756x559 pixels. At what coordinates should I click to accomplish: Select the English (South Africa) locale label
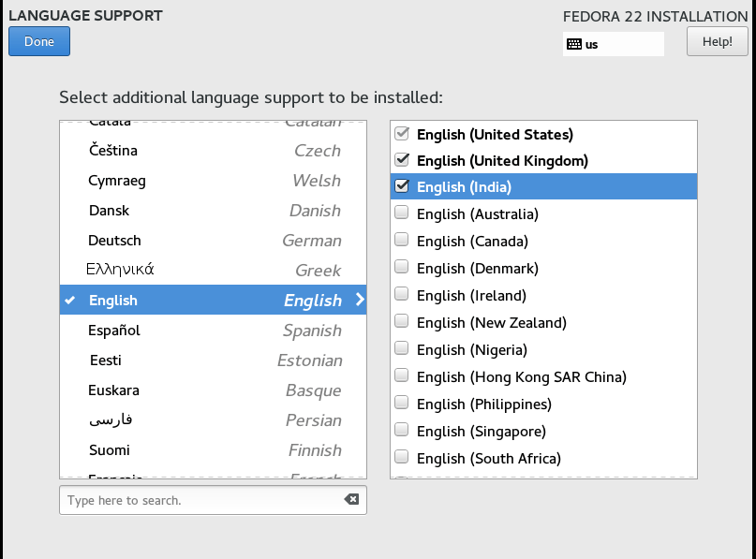pyautogui.click(x=489, y=458)
